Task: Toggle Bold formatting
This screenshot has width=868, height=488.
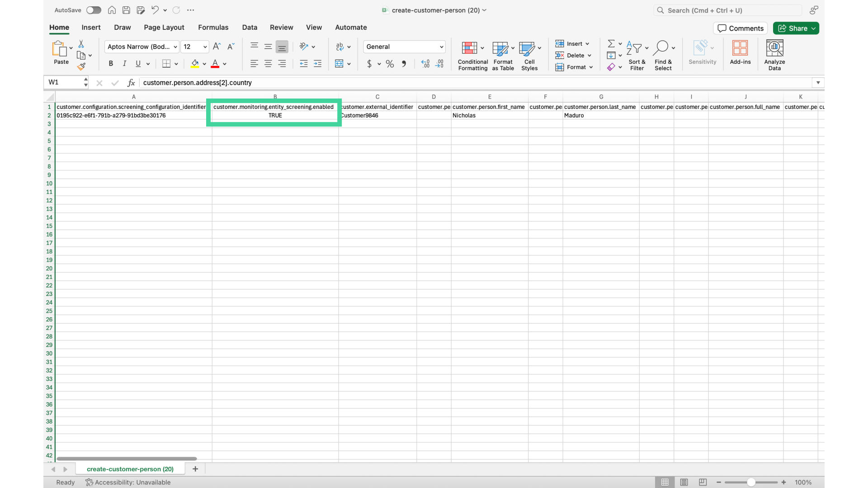Action: (x=111, y=64)
